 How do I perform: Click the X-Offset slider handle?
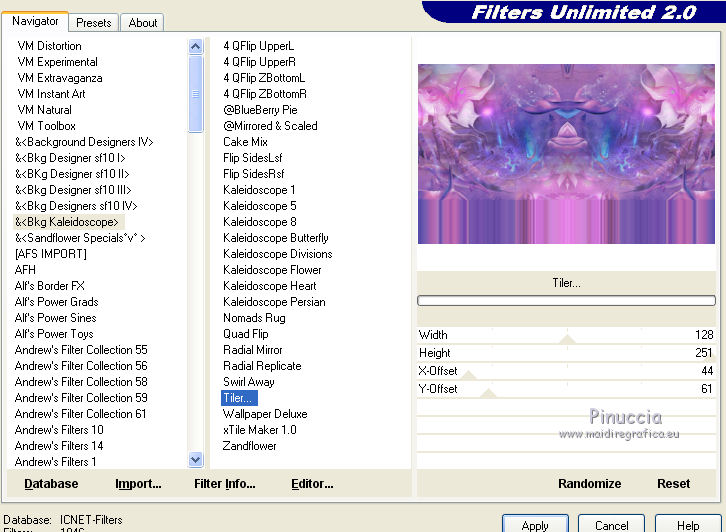[x=469, y=376]
